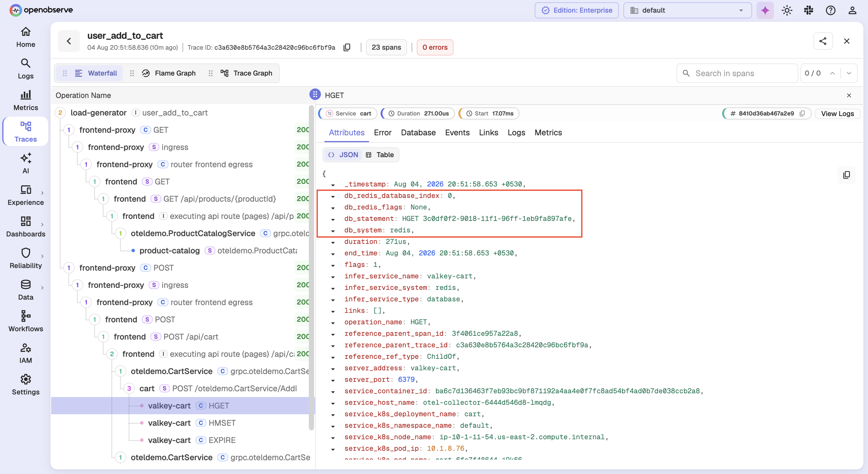Focus the Search in spans field
868x474 pixels.
coord(737,73)
